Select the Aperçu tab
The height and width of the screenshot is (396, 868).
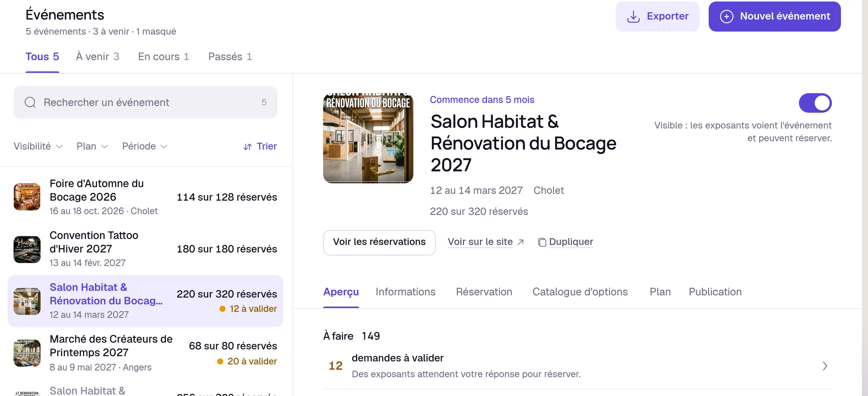point(341,292)
